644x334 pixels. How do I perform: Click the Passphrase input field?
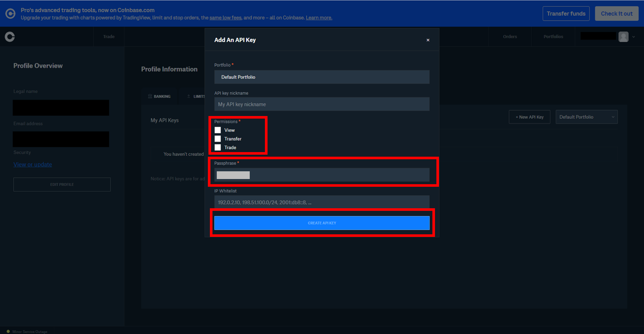[x=322, y=175]
